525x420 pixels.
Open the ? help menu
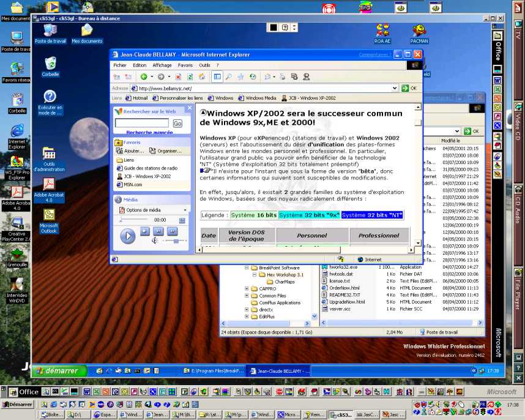point(217,66)
